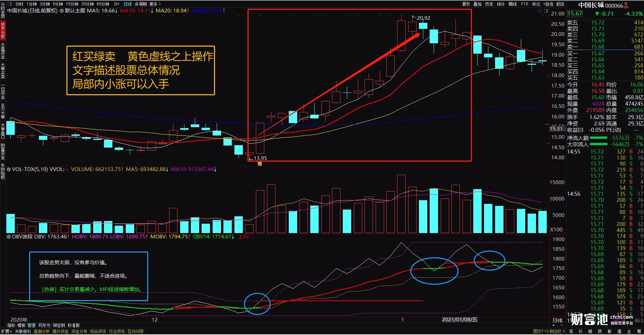Open 关联报价 tab

(x=23, y=331)
